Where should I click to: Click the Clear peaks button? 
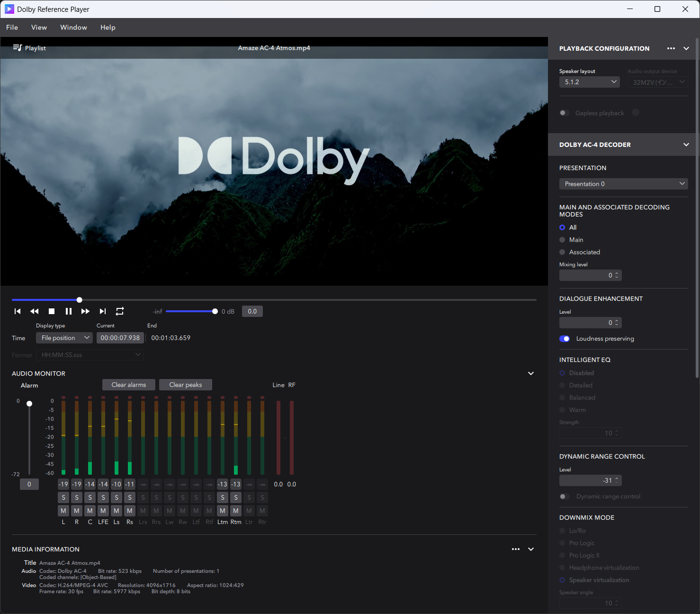click(x=186, y=385)
